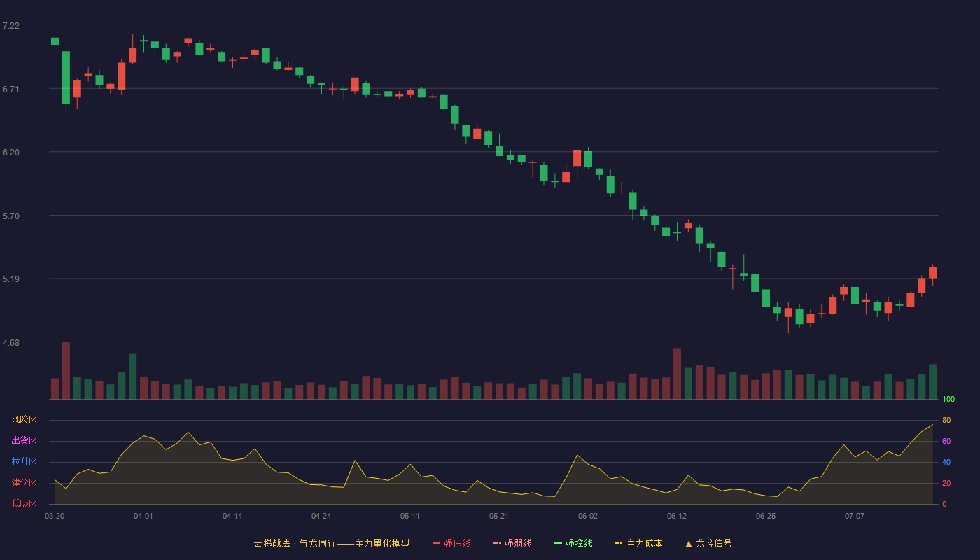Click the 4.68 price axis label

click(11, 343)
